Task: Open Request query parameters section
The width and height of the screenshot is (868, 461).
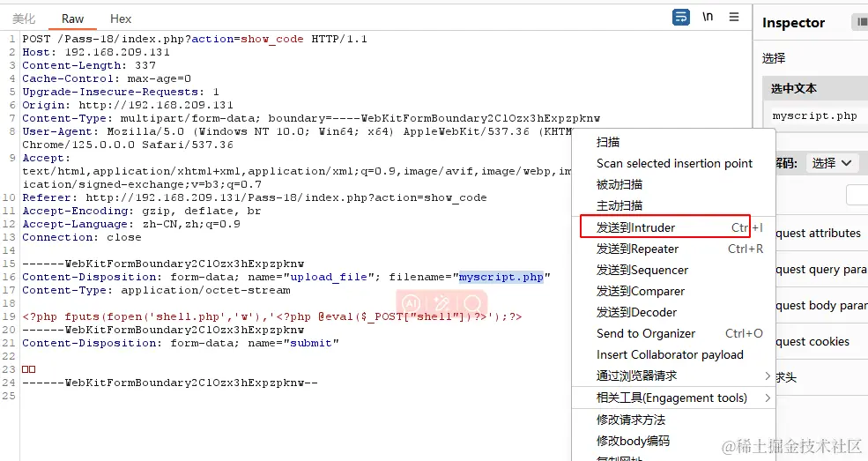Action: coord(821,269)
